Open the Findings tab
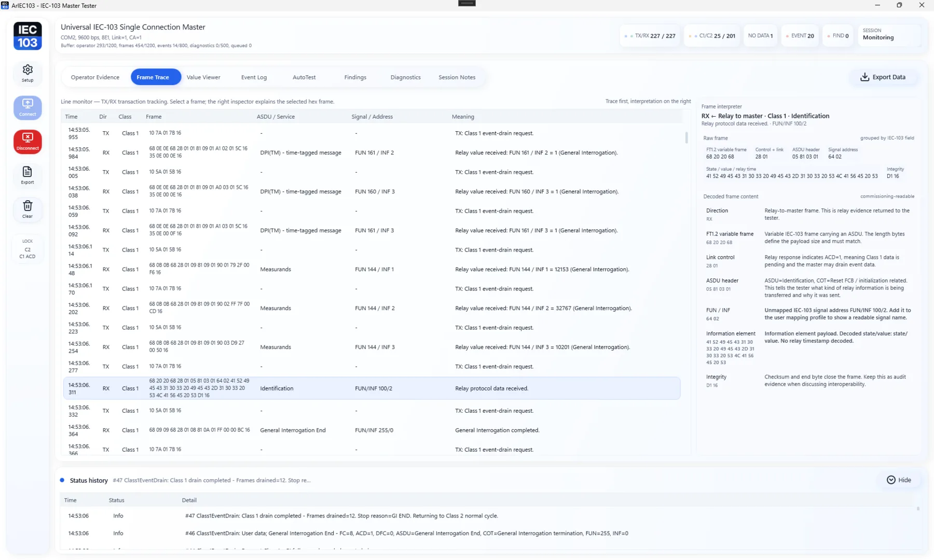Image resolution: width=934 pixels, height=560 pixels. point(355,77)
